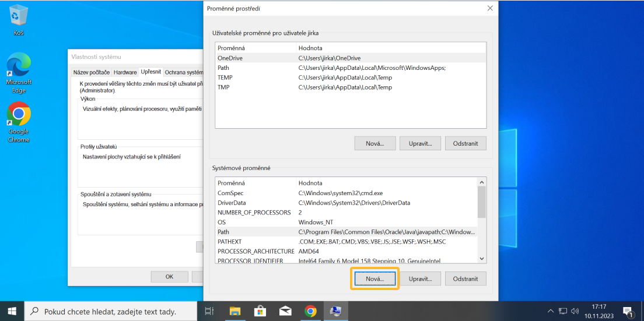
Task: Open the Mail app from the taskbar
Action: tap(285, 311)
